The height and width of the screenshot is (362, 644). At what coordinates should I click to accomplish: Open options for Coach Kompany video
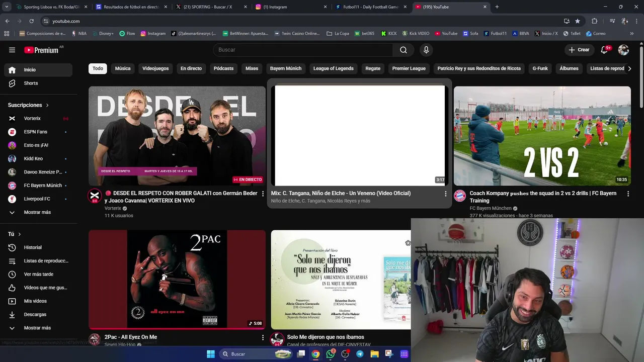628,194
